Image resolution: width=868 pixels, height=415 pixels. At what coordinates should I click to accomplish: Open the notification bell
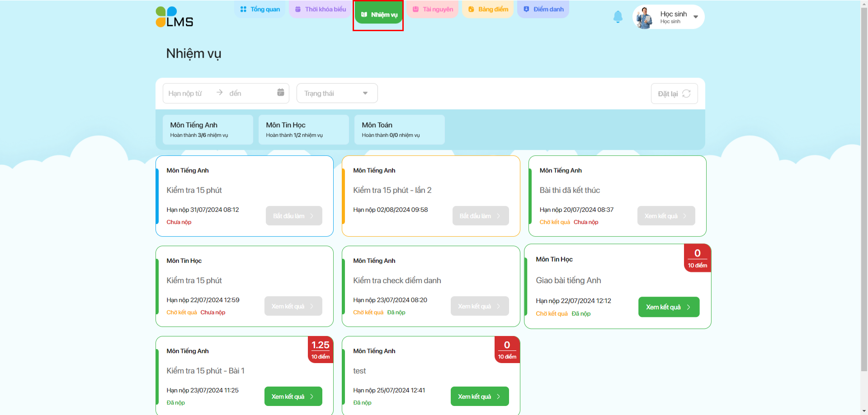click(x=618, y=17)
